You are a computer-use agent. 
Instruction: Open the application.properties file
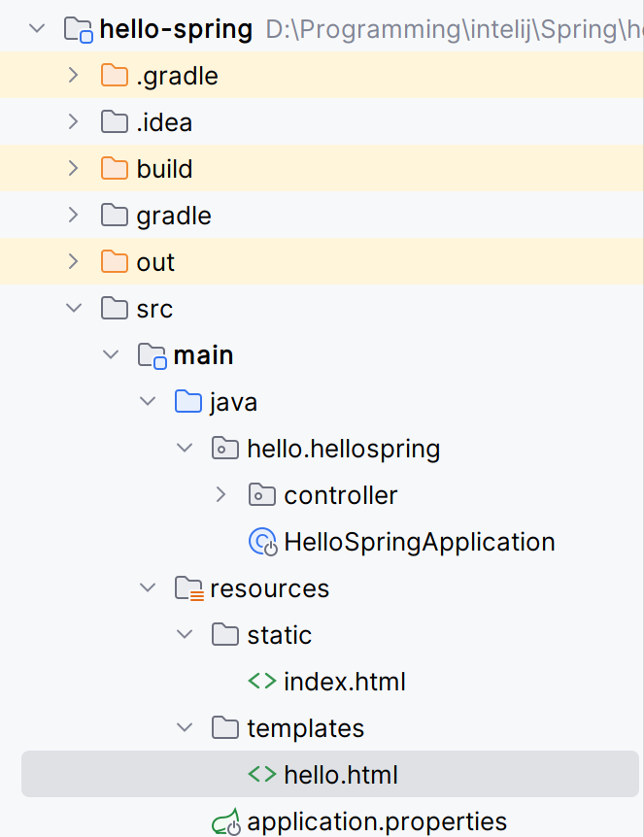[x=377, y=821]
